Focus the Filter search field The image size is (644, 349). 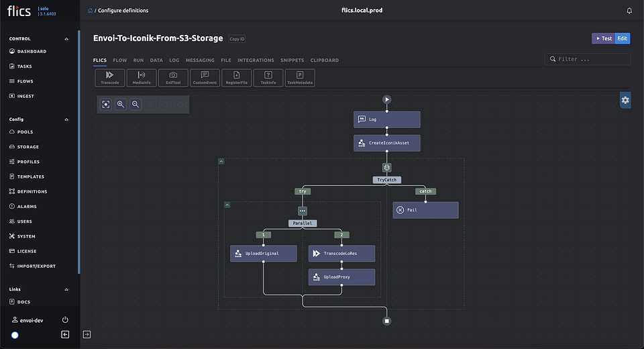(x=592, y=59)
